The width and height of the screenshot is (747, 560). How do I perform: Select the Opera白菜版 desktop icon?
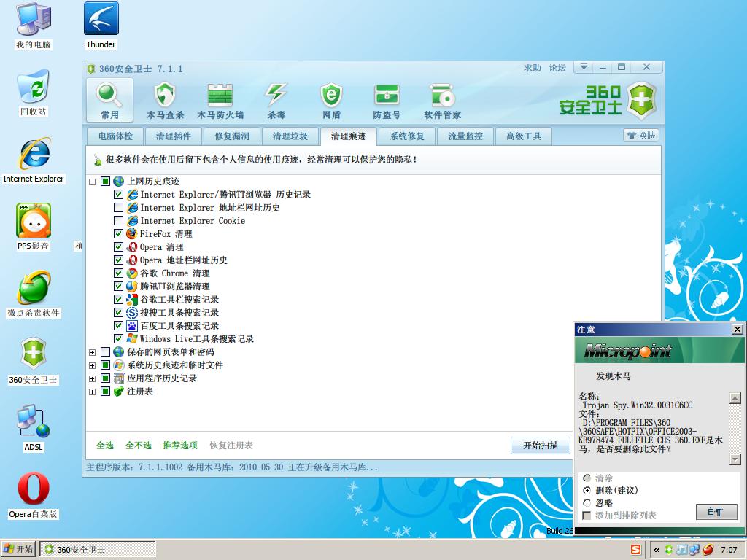click(34, 495)
